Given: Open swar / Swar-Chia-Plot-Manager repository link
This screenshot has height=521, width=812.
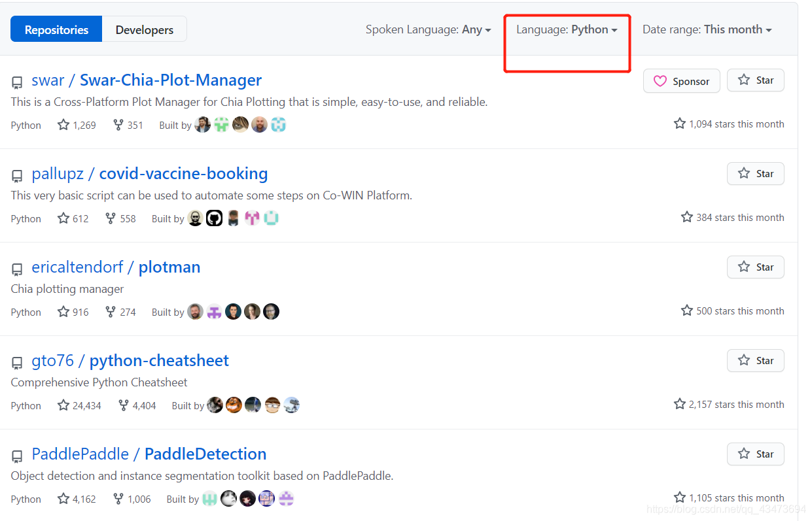Looking at the screenshot, I should (147, 80).
